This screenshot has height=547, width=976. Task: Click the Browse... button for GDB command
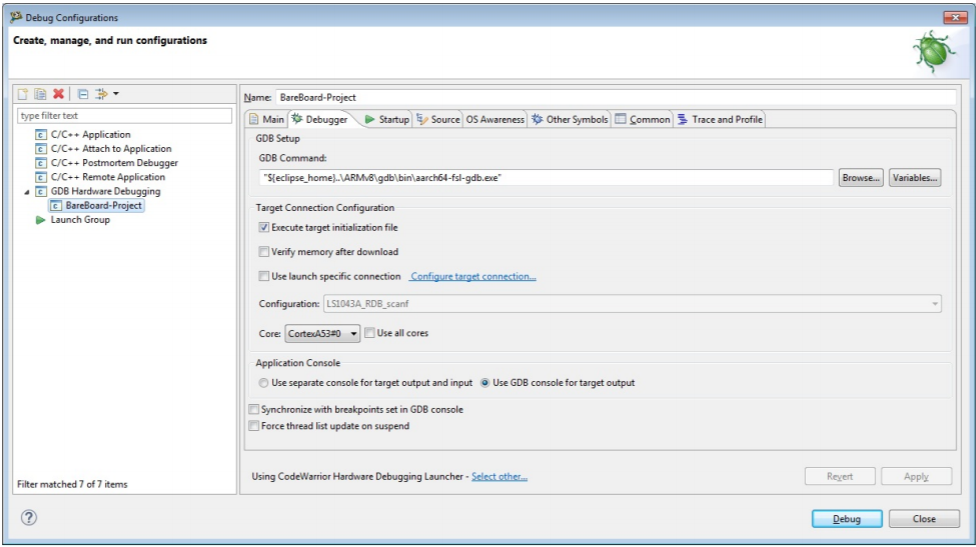(861, 178)
